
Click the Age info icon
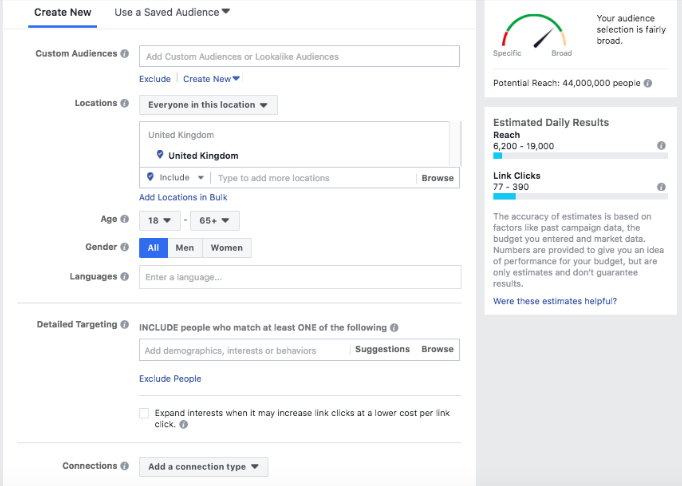click(x=125, y=219)
